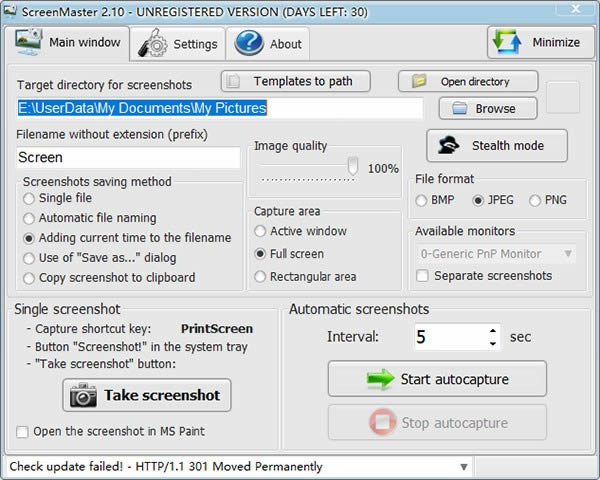The width and height of the screenshot is (600, 480).
Task: Click the 100% image quality value
Action: tap(383, 168)
